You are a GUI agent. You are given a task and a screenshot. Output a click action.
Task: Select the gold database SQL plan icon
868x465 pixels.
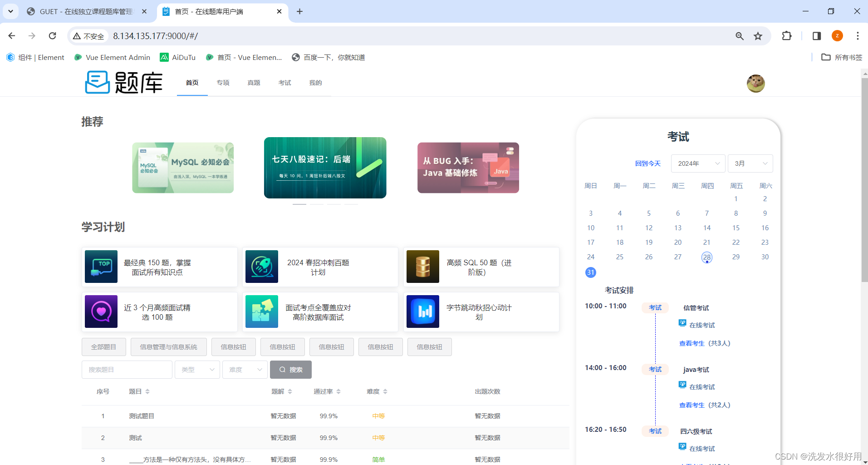coord(422,267)
